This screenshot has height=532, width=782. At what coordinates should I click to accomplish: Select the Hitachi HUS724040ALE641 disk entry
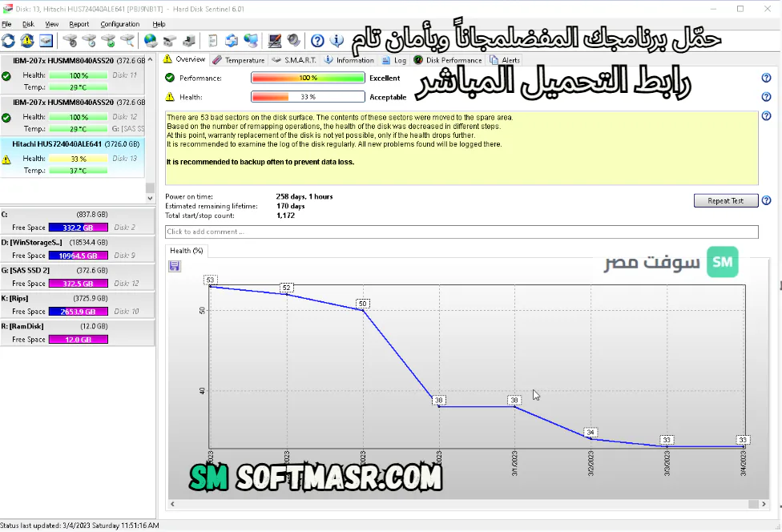(x=73, y=158)
